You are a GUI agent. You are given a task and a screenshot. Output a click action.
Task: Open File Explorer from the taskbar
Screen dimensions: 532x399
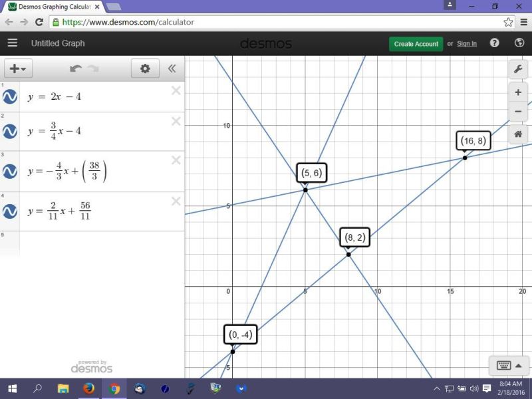point(63,388)
